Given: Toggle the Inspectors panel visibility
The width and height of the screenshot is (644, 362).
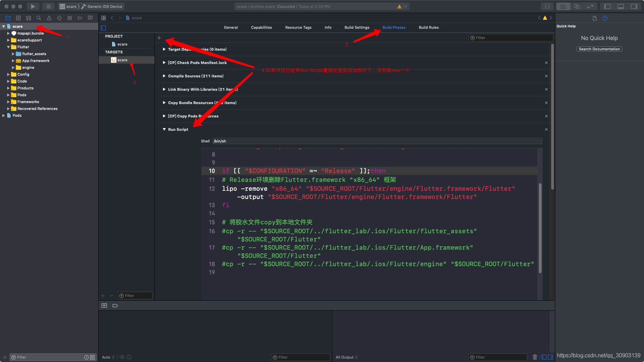Looking at the screenshot, I should 634,7.
